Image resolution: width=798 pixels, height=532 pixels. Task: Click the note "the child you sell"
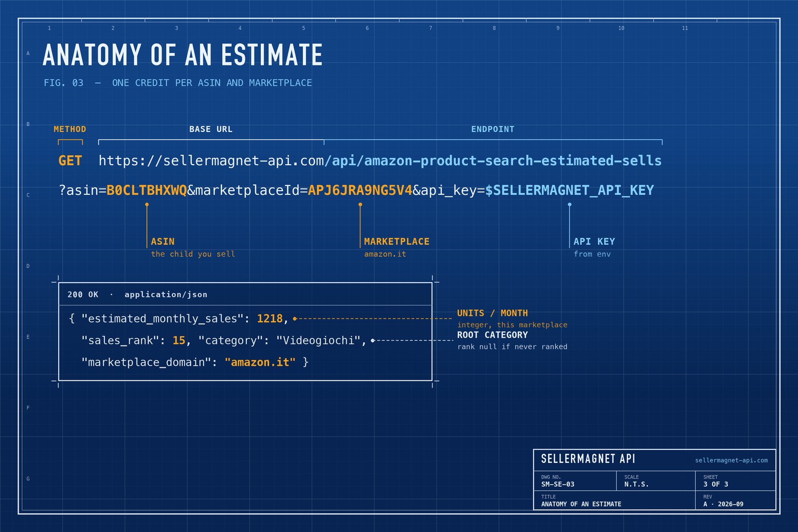(193, 254)
